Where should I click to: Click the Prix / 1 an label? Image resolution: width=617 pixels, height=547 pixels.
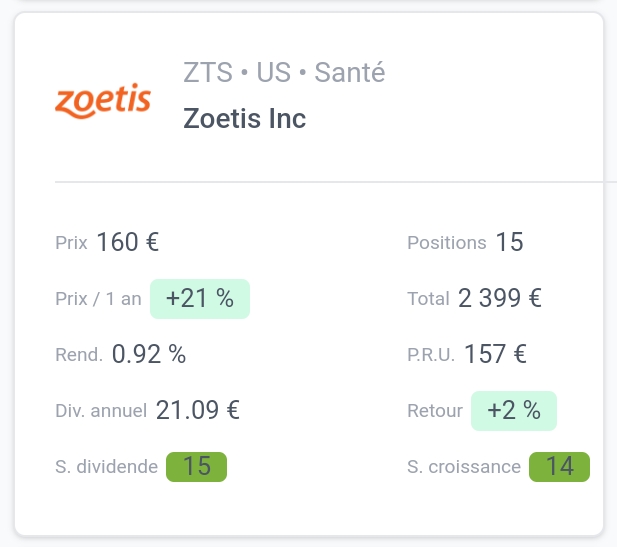click(x=98, y=299)
